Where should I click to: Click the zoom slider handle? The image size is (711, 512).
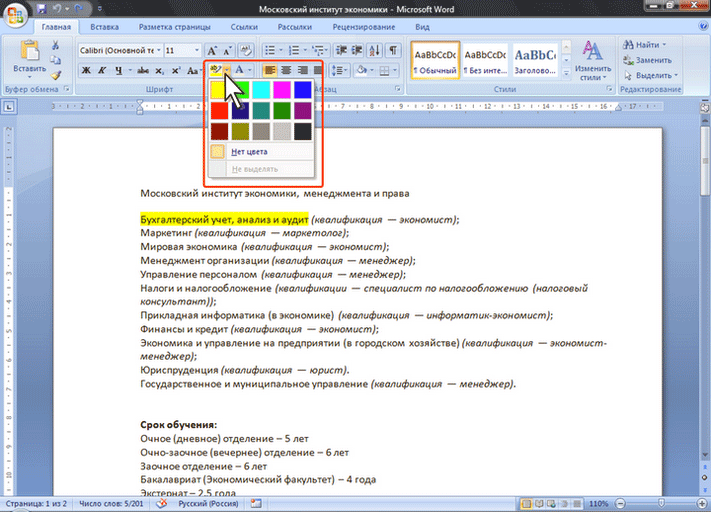click(662, 503)
